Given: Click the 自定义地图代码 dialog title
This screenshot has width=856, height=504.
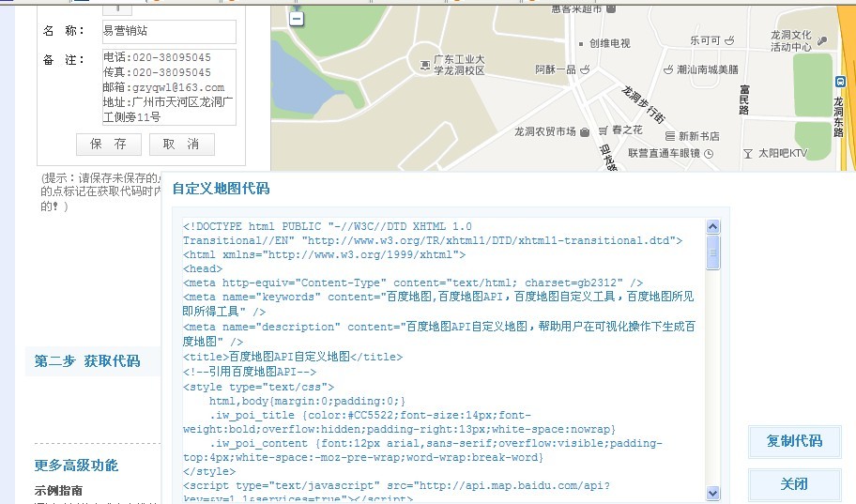Looking at the screenshot, I should 222,189.
